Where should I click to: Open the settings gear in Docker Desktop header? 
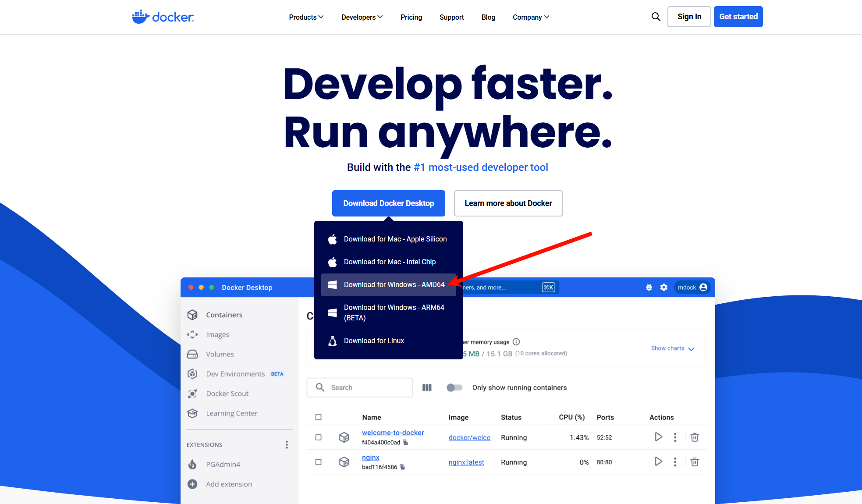tap(664, 287)
